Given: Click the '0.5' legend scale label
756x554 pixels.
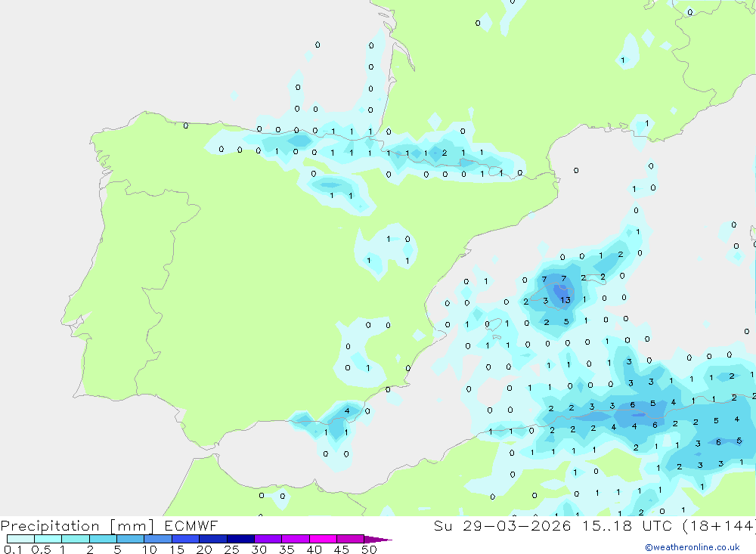Looking at the screenshot, I should [x=41, y=549].
